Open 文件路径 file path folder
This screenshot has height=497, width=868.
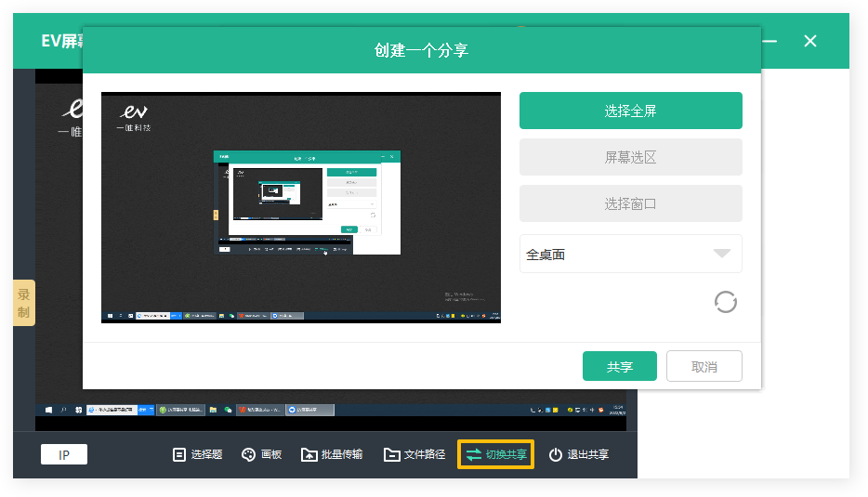(x=414, y=454)
